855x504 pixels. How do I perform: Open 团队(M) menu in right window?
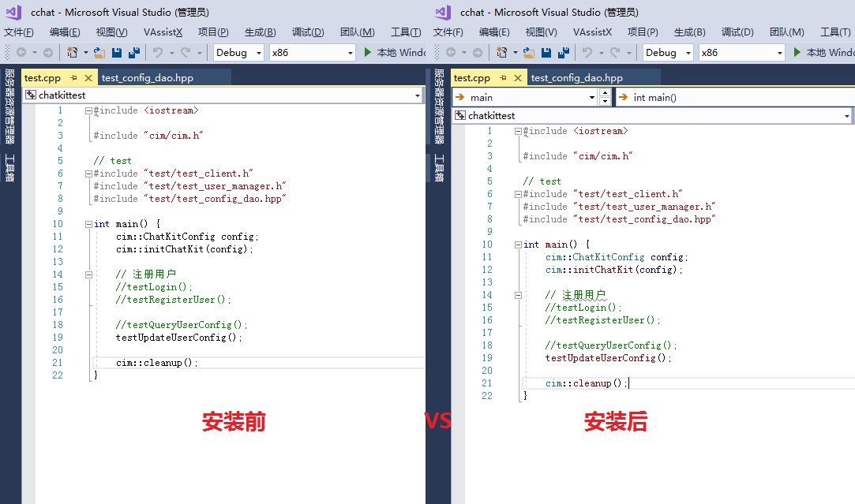[787, 32]
